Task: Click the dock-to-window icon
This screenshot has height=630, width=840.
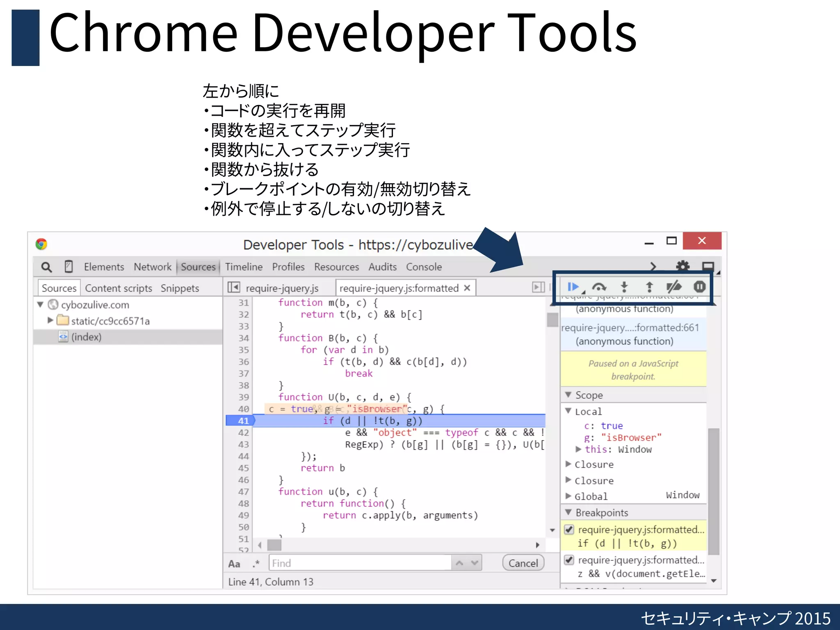Action: tap(708, 267)
